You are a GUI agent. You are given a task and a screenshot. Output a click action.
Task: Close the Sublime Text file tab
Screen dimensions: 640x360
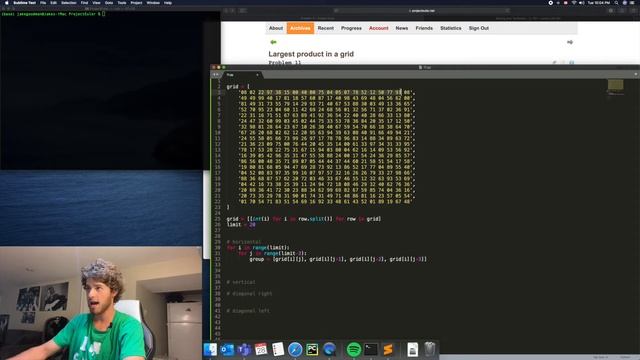point(257,75)
